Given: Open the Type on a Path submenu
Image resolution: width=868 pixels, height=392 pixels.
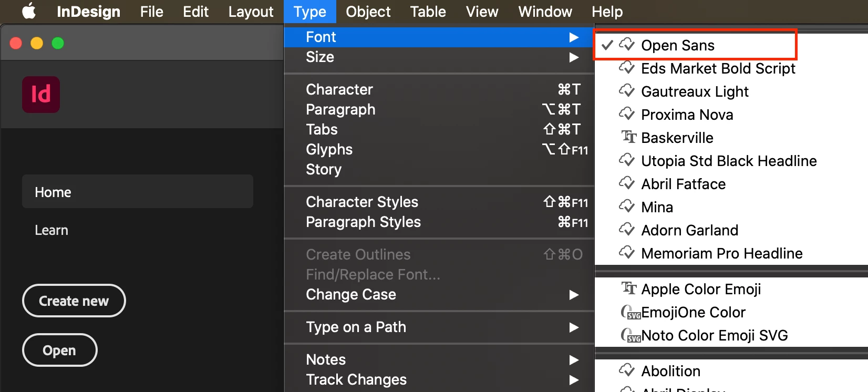Looking at the screenshot, I should tap(574, 327).
